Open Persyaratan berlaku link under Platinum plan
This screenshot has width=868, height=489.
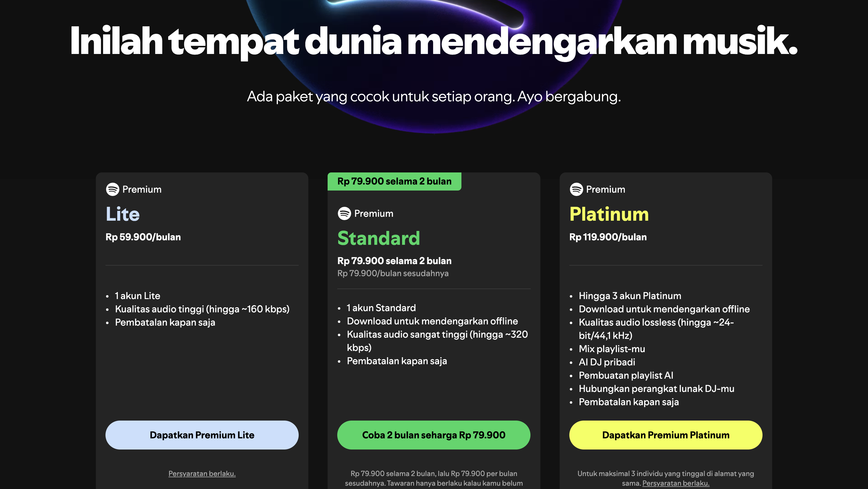[676, 483]
